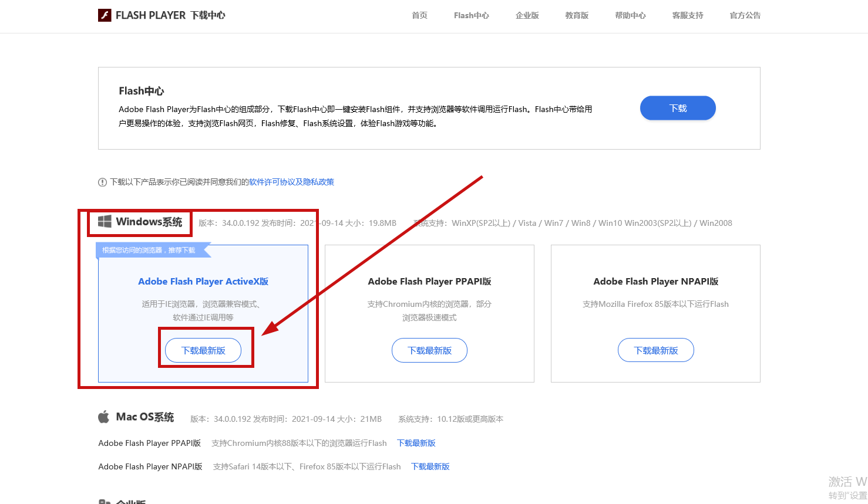
Task: Click the Windows system logo icon
Action: 105,221
